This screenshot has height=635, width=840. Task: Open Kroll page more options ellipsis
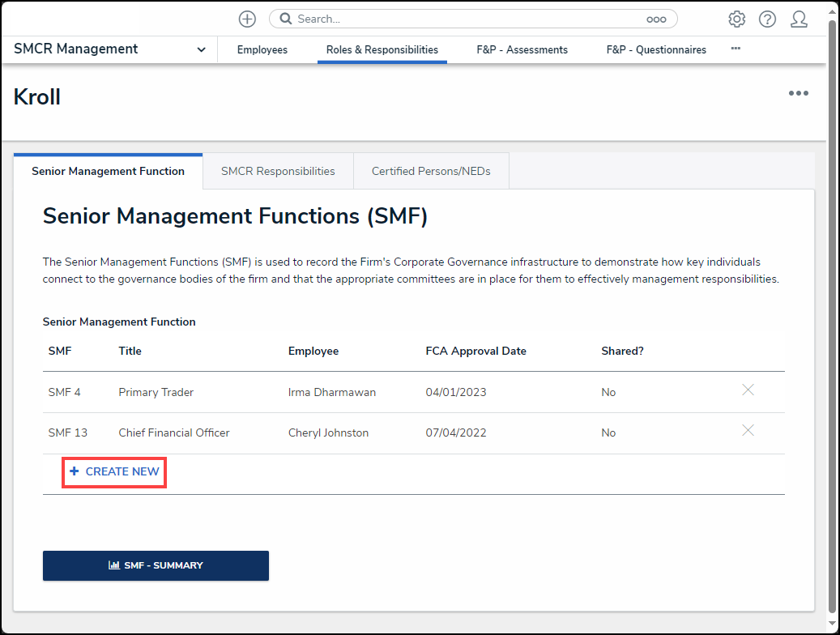click(798, 93)
